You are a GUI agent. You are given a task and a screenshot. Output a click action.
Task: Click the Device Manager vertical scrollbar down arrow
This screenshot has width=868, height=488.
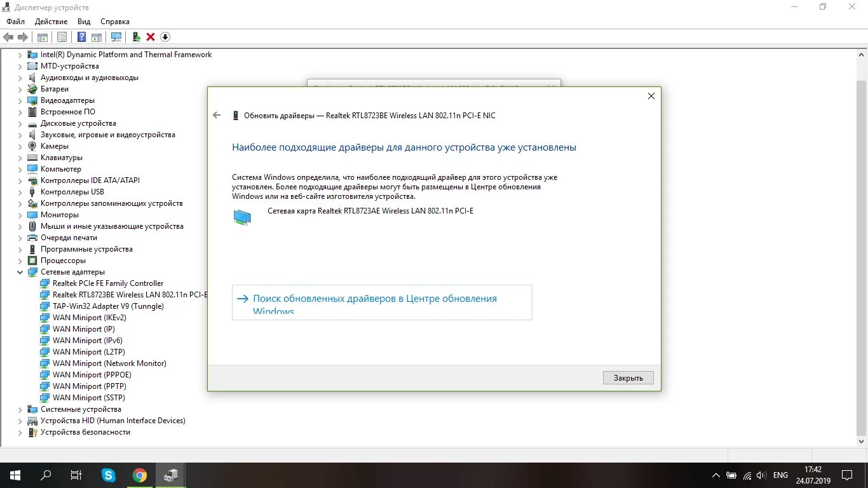[862, 440]
